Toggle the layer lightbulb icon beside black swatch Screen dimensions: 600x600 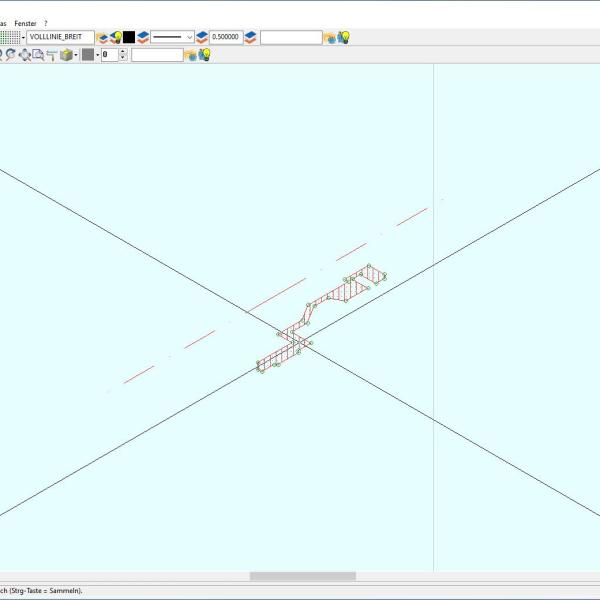point(116,38)
